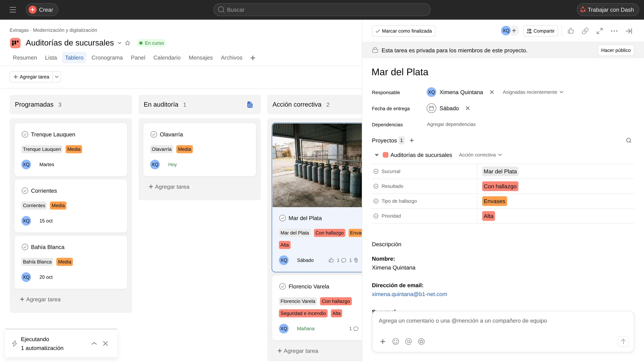The image size is (644, 362).
Task: Mark Bahía Blanca task complete
Action: 25,247
